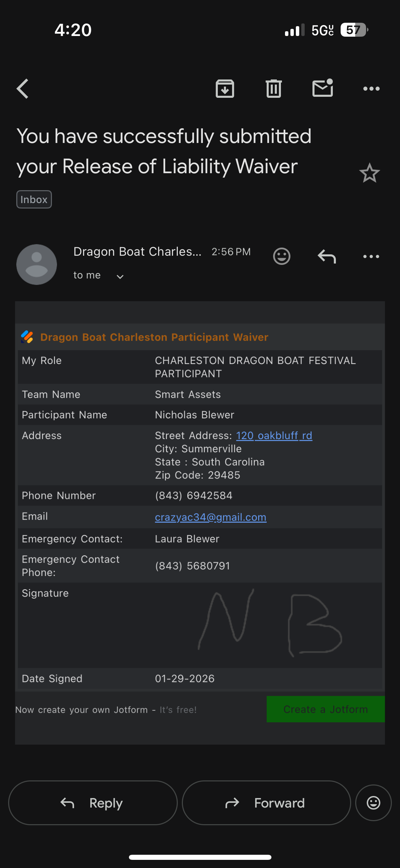400x868 pixels.
Task: Star the Release of Liability Waiver email
Action: 369,173
